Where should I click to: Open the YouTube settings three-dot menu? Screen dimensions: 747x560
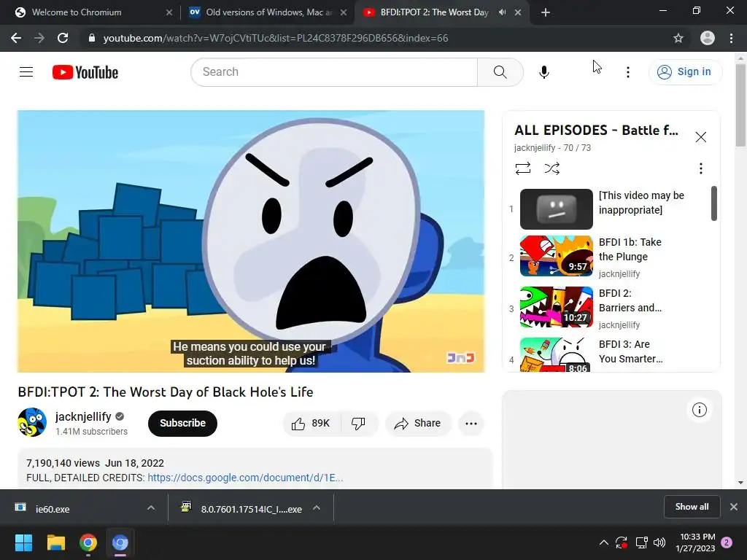click(628, 72)
